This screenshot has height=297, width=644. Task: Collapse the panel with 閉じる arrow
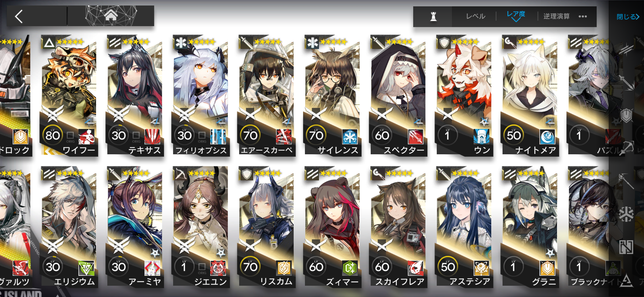pyautogui.click(x=628, y=17)
